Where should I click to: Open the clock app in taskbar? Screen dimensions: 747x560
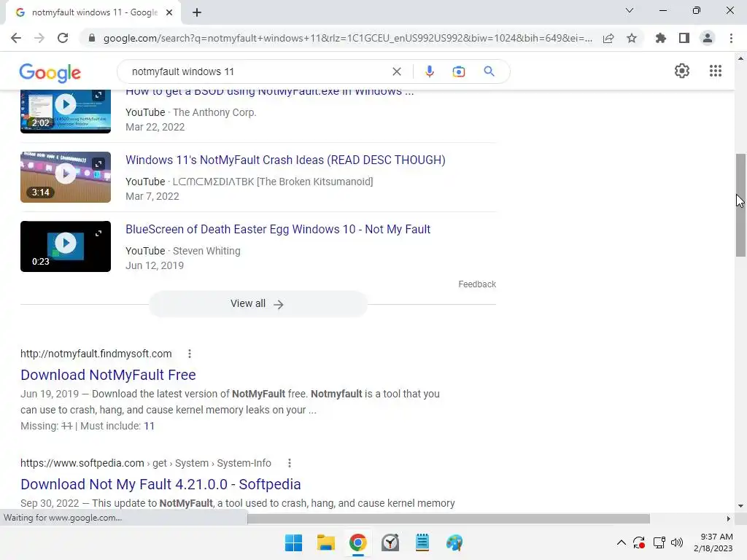(x=390, y=542)
